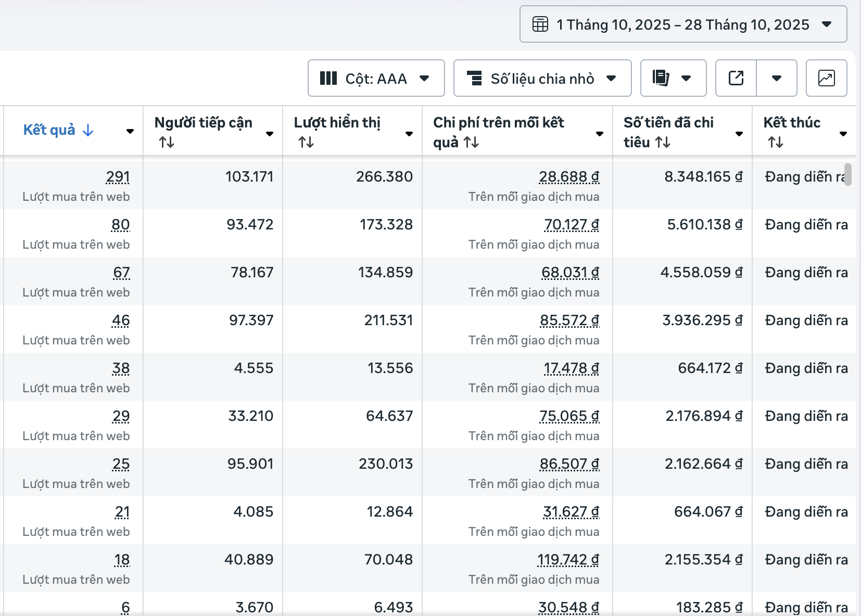Image resolution: width=861 pixels, height=616 pixels.
Task: Open the date range picker dropdown
Action: 683,24
